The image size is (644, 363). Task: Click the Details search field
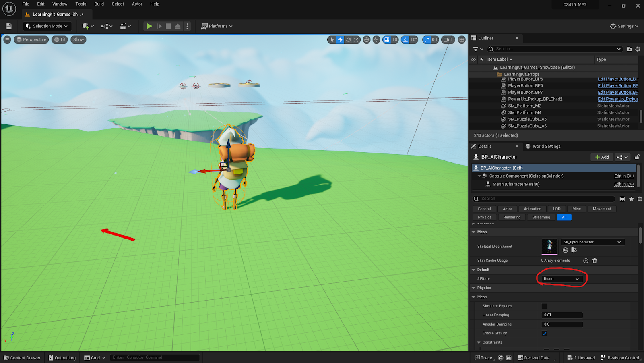(x=543, y=199)
